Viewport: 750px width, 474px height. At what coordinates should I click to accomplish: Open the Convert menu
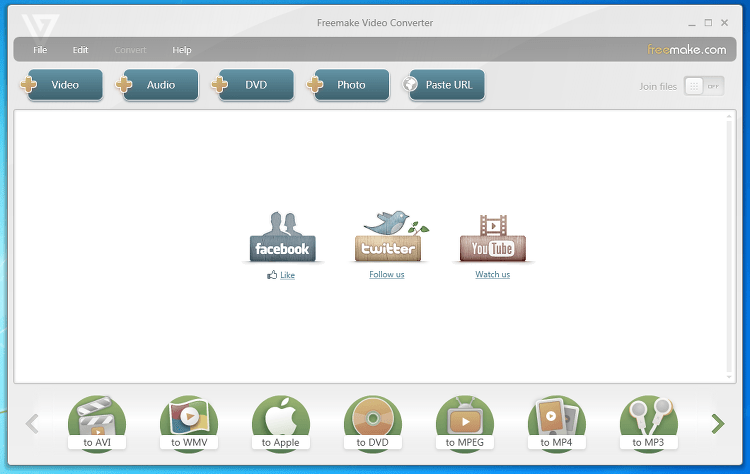[x=130, y=50]
